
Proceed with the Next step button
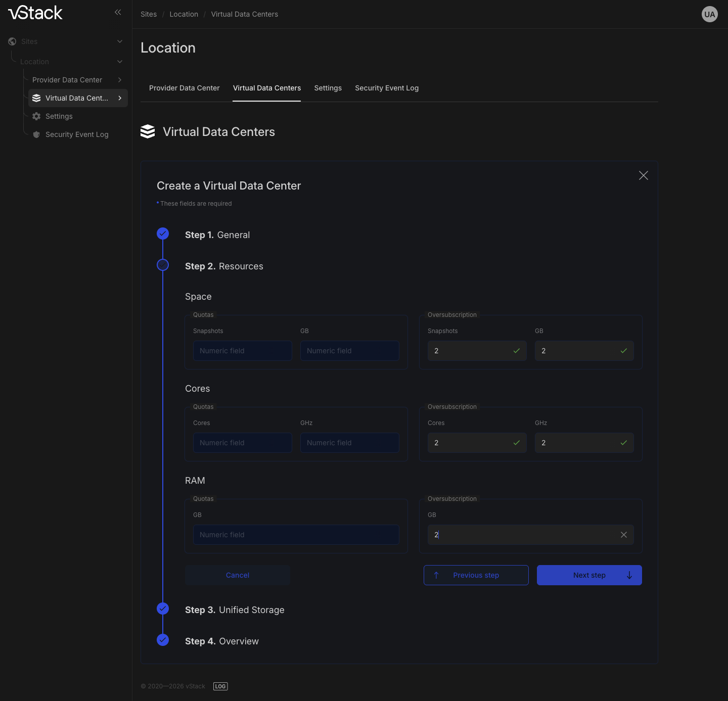589,575
